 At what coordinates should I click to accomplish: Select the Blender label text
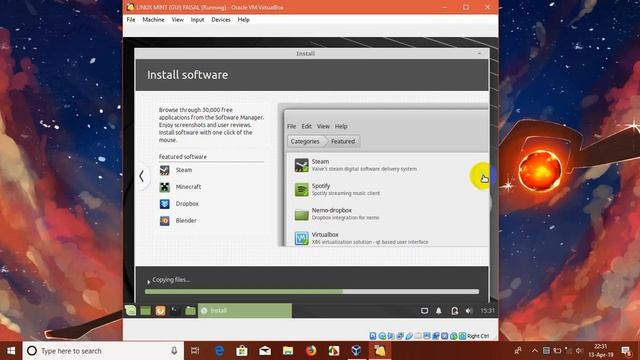(186, 220)
